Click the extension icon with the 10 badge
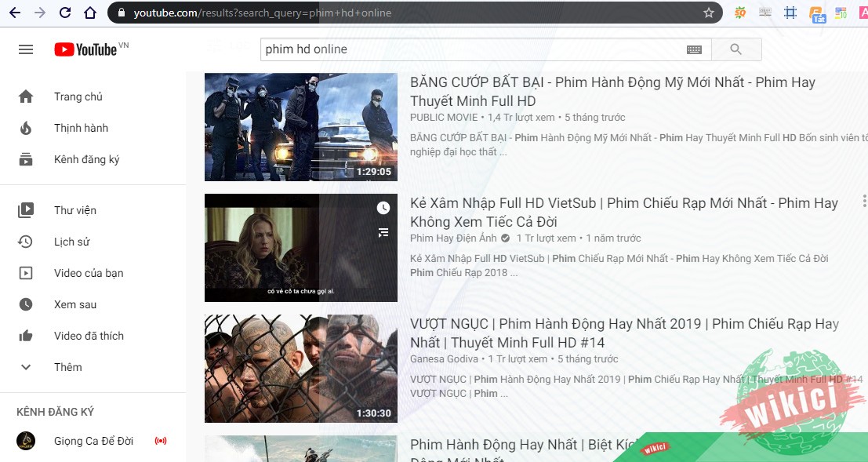868x462 pixels. click(x=841, y=13)
